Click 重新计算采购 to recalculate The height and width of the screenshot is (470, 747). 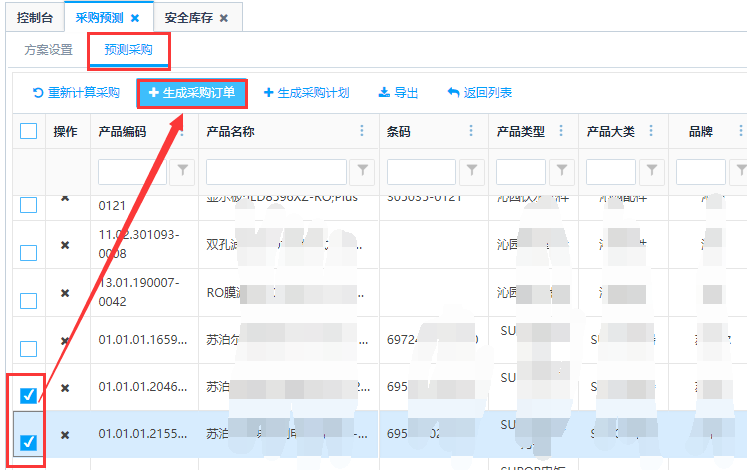[77, 93]
